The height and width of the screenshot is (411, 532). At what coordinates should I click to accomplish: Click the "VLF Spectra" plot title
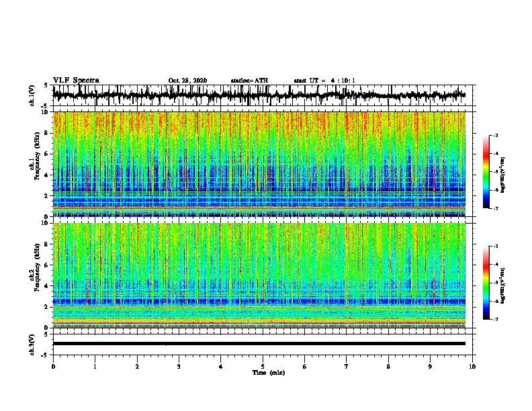[x=76, y=81]
